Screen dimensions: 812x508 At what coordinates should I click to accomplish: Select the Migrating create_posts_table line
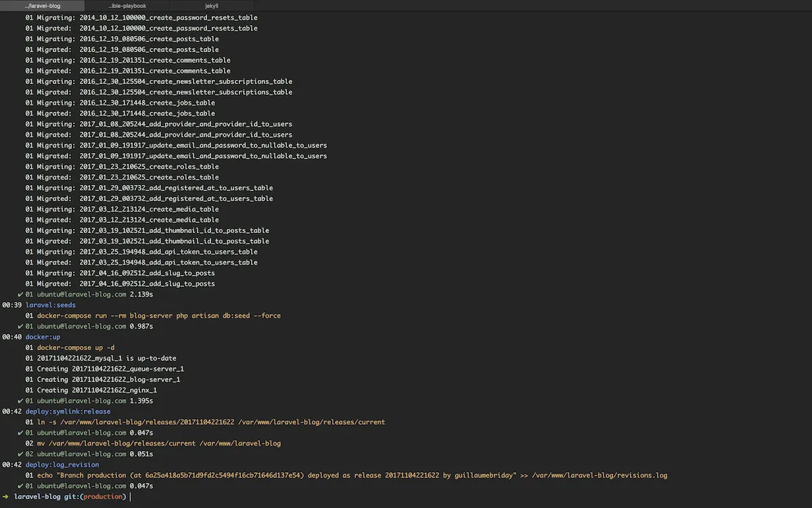tap(122, 39)
